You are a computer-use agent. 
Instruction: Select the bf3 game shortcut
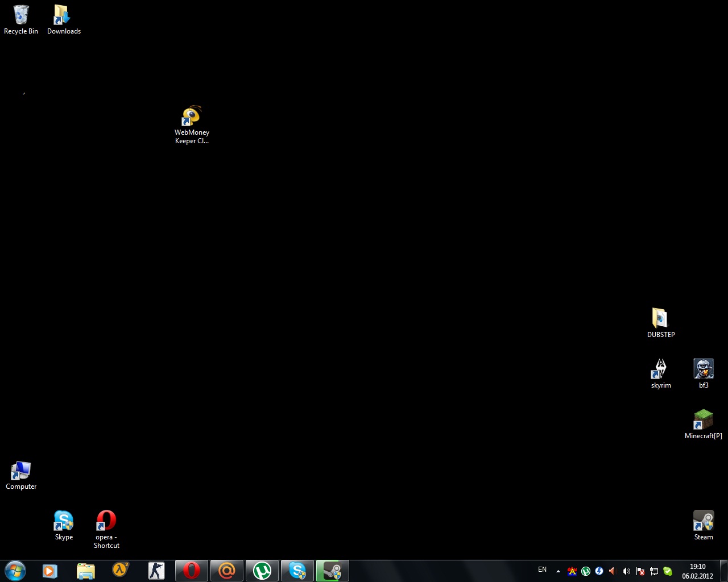coord(704,373)
